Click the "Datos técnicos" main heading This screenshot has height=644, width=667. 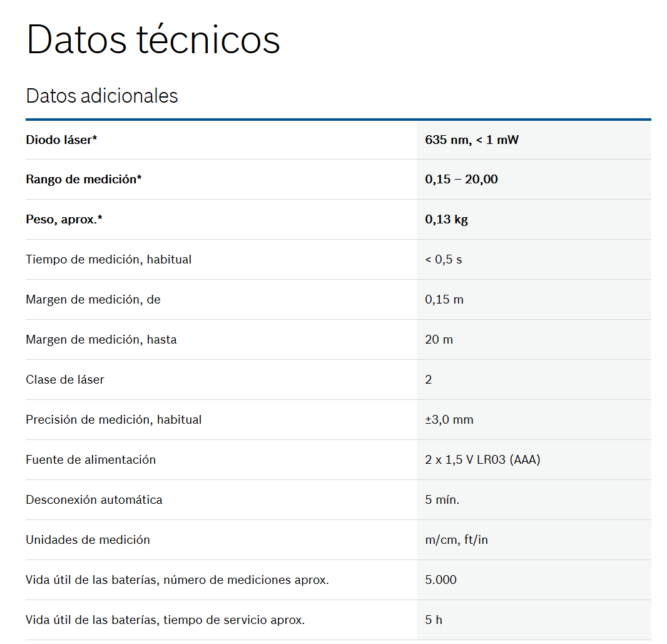[153, 39]
